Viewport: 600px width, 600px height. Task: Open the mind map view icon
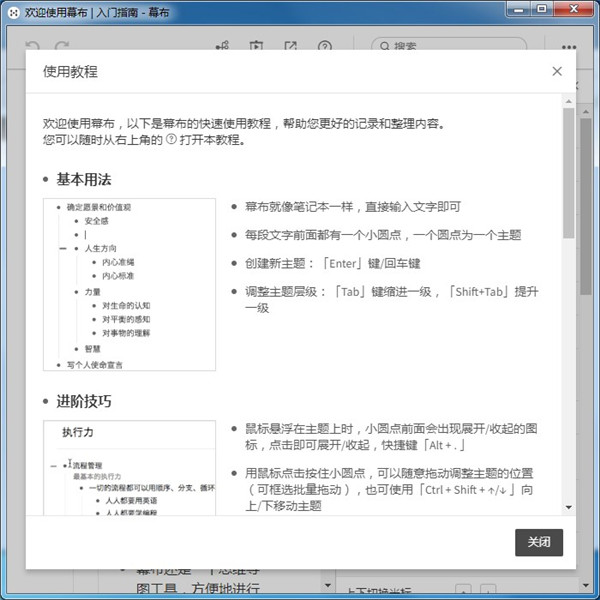pyautogui.click(x=222, y=46)
